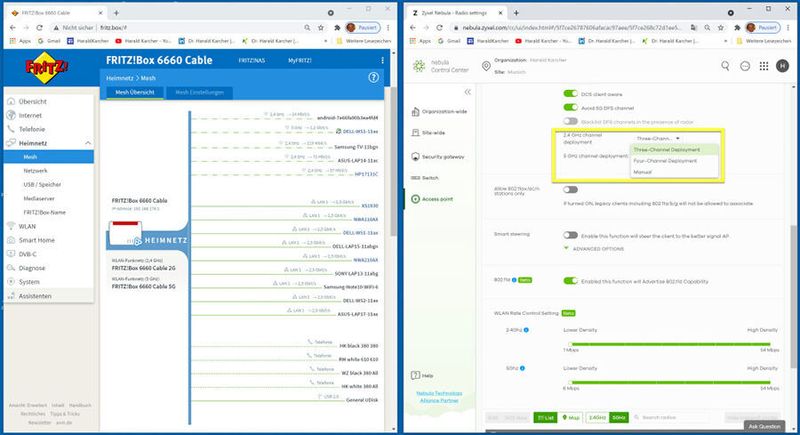Bookmark the fritz.box page with the star
This screenshot has height=435, width=800.
click(x=321, y=28)
